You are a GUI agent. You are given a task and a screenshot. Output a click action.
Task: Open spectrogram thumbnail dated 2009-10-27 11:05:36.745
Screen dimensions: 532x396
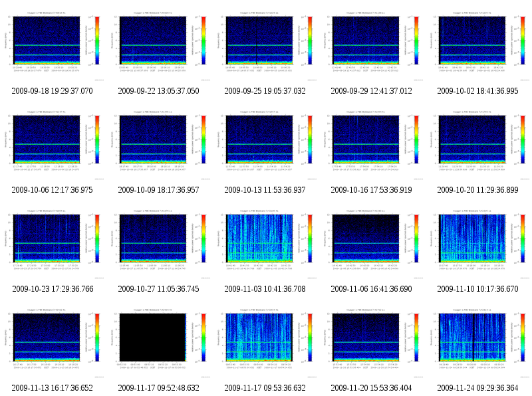point(159,244)
